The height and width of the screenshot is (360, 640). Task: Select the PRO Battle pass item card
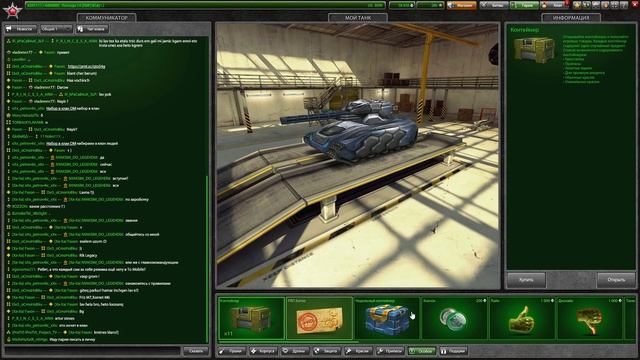coord(319,318)
